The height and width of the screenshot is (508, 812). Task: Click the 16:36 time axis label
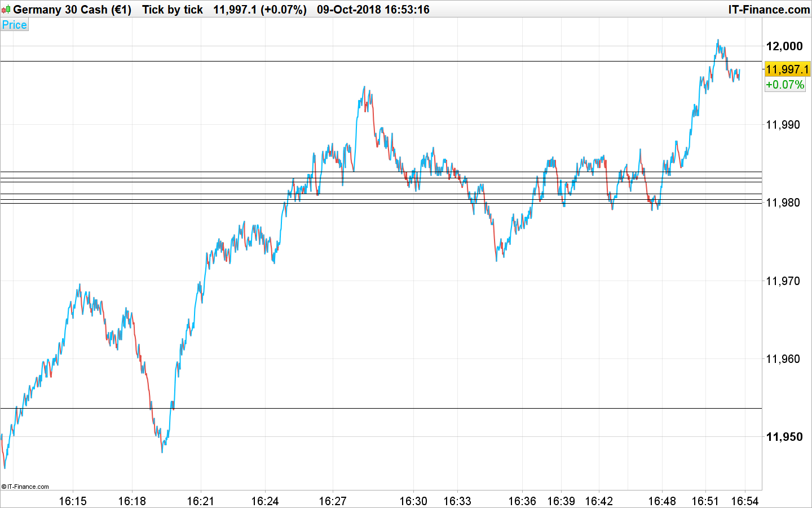(x=522, y=501)
